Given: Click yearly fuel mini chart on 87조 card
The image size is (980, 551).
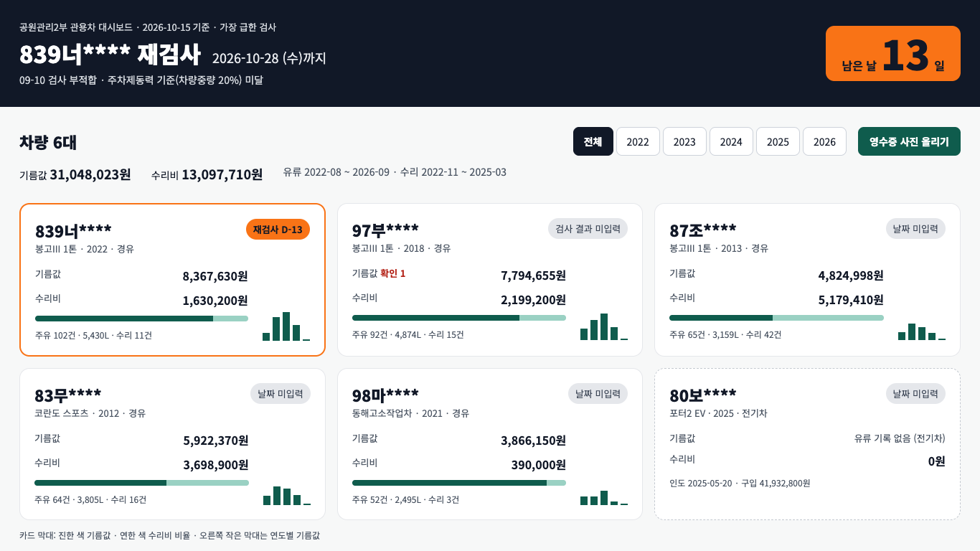Looking at the screenshot, I should 922,331.
